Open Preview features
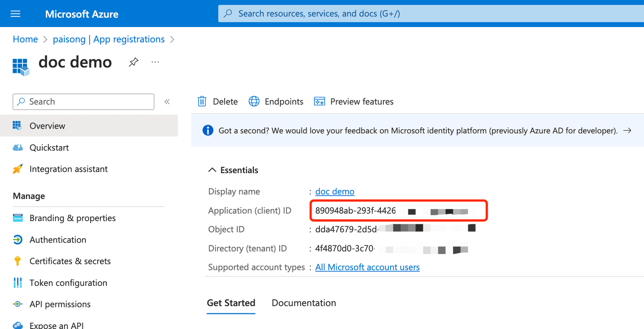Viewport: 644px width, 329px height. tap(354, 101)
